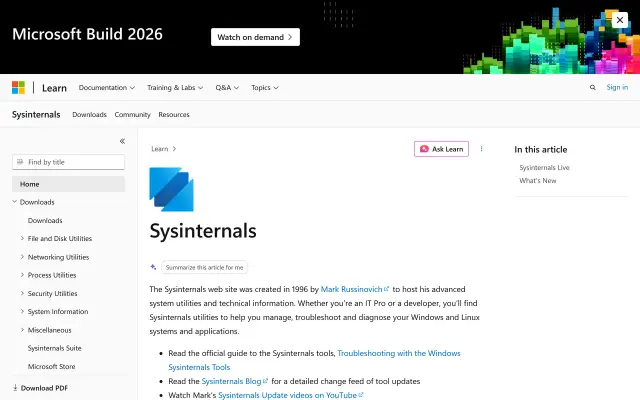Click Watch on demand button
The width and height of the screenshot is (640, 400).
[x=255, y=37]
